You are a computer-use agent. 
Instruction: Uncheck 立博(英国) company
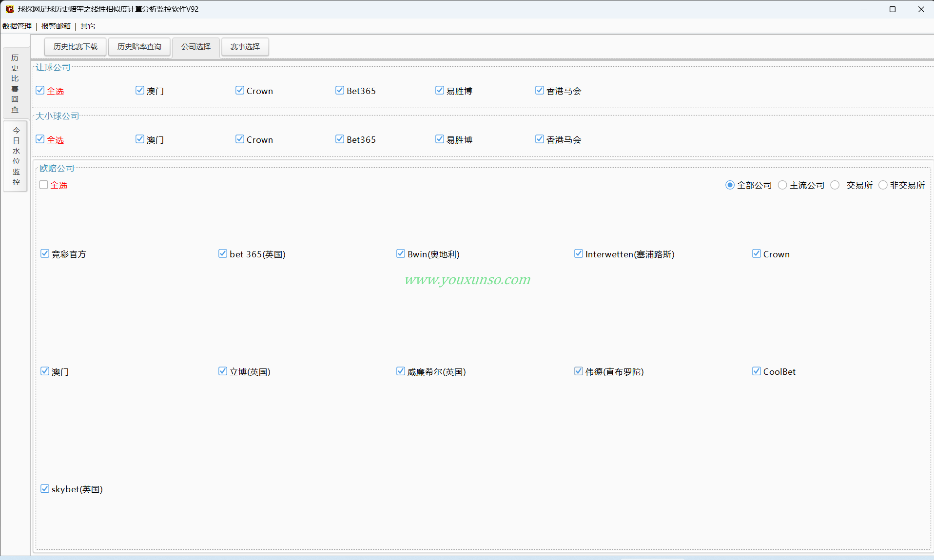[223, 371]
